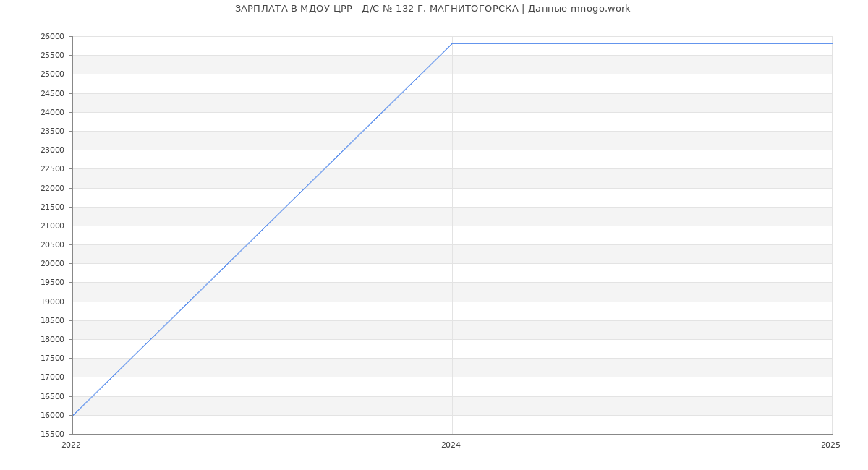This screenshot has width=868, height=470.
Task: Select the 2024 x-axis label
Action: tap(451, 445)
